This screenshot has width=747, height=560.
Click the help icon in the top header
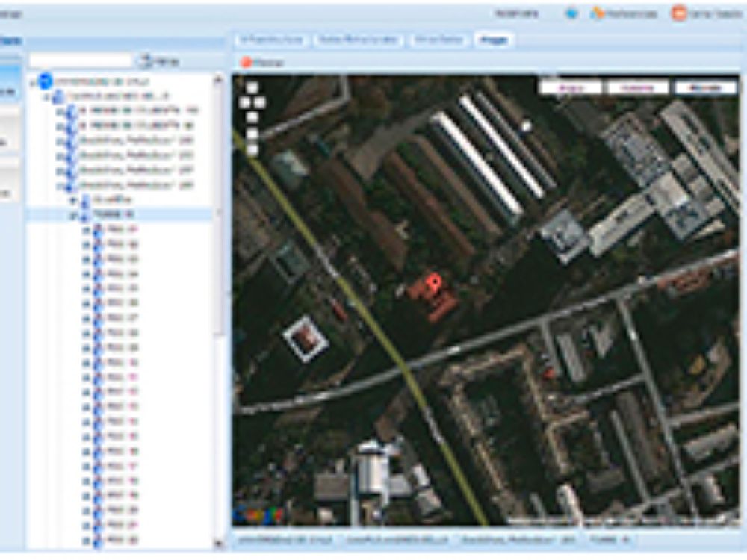click(571, 13)
